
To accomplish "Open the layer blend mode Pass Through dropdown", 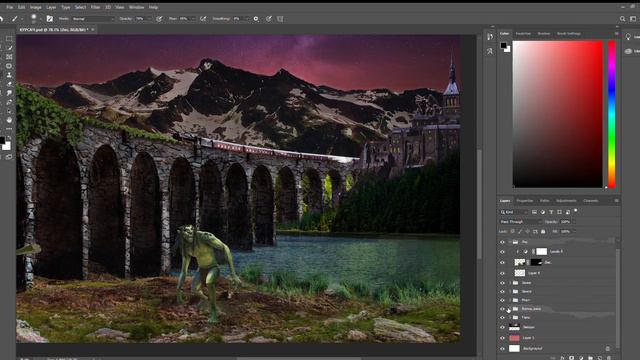I will 521,222.
